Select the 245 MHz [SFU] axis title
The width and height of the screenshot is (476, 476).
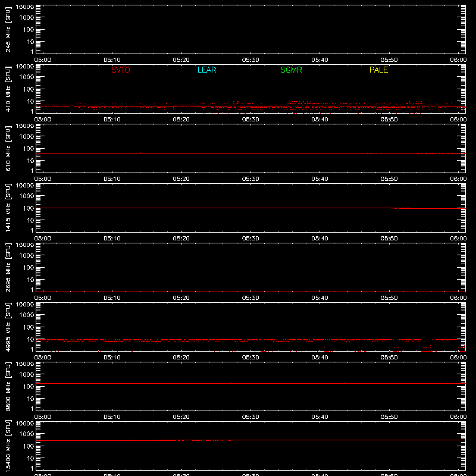pos(8,29)
